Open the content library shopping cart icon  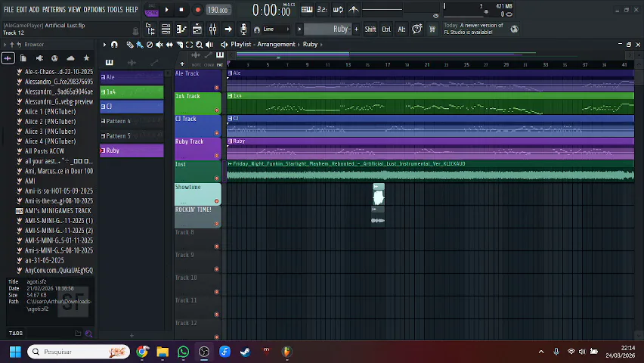(x=432, y=29)
